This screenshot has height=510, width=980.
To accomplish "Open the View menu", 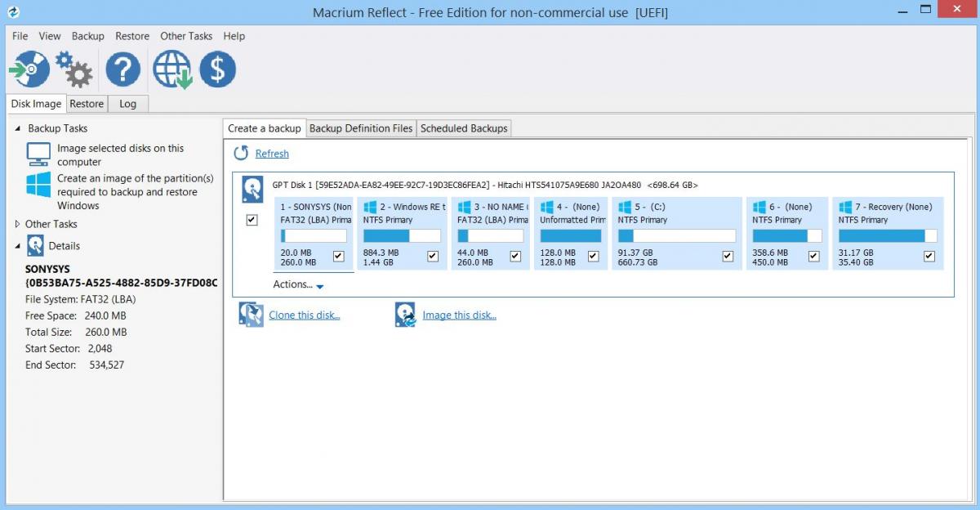I will pos(50,36).
